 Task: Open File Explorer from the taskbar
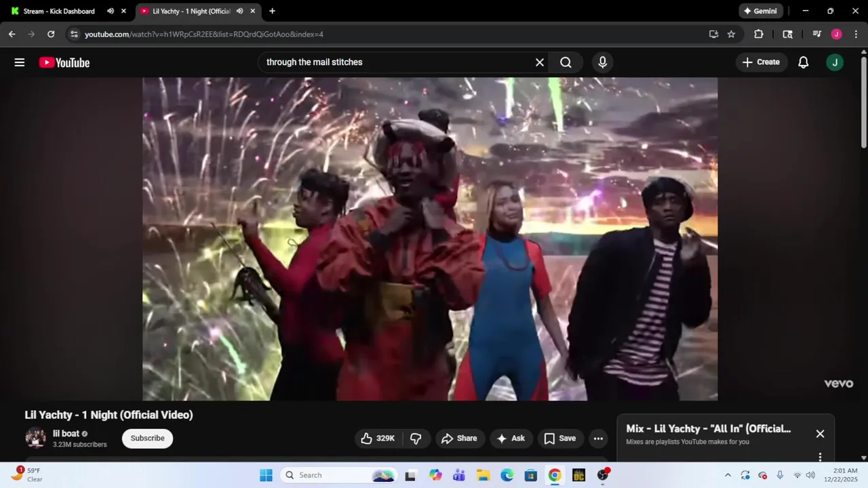483,475
